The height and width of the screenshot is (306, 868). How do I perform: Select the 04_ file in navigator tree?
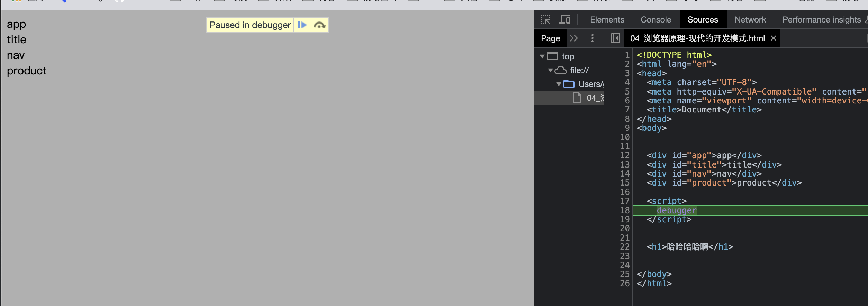tap(569, 98)
